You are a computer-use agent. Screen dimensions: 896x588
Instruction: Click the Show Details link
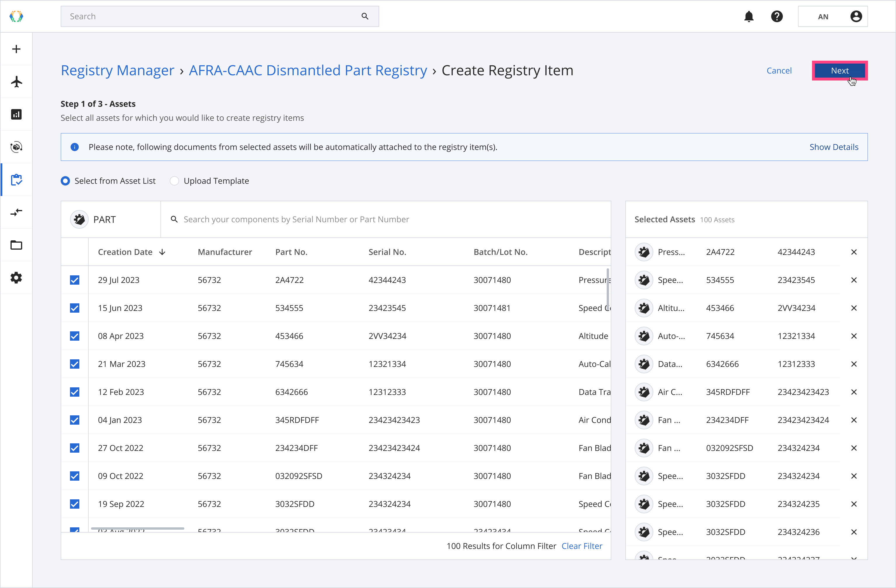tap(834, 147)
